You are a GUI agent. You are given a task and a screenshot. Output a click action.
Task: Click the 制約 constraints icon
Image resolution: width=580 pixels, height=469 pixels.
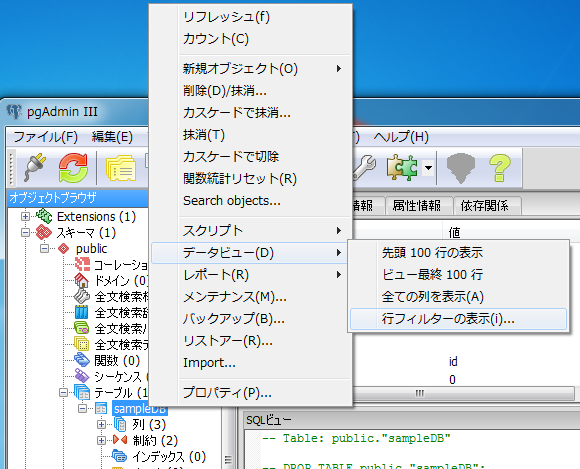tap(120, 440)
